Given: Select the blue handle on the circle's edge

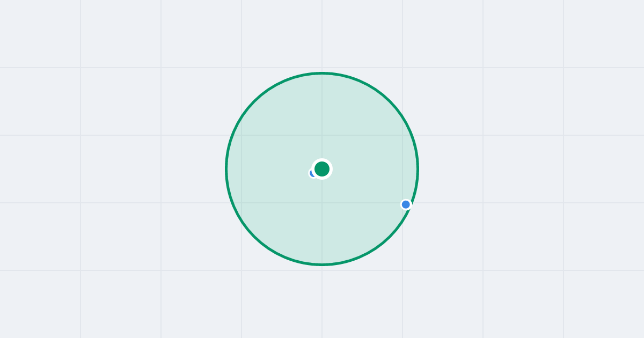Looking at the screenshot, I should [406, 204].
